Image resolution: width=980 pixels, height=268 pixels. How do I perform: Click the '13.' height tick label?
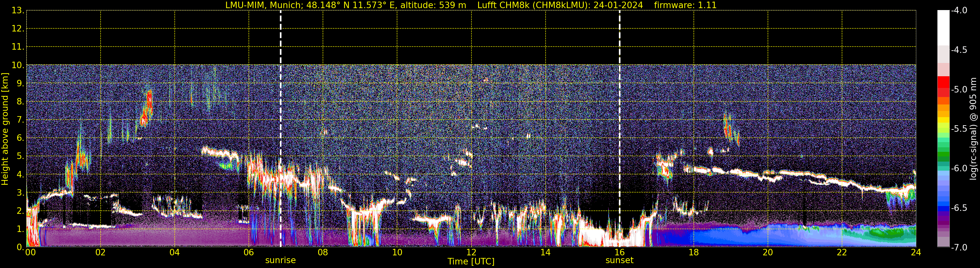point(18,11)
